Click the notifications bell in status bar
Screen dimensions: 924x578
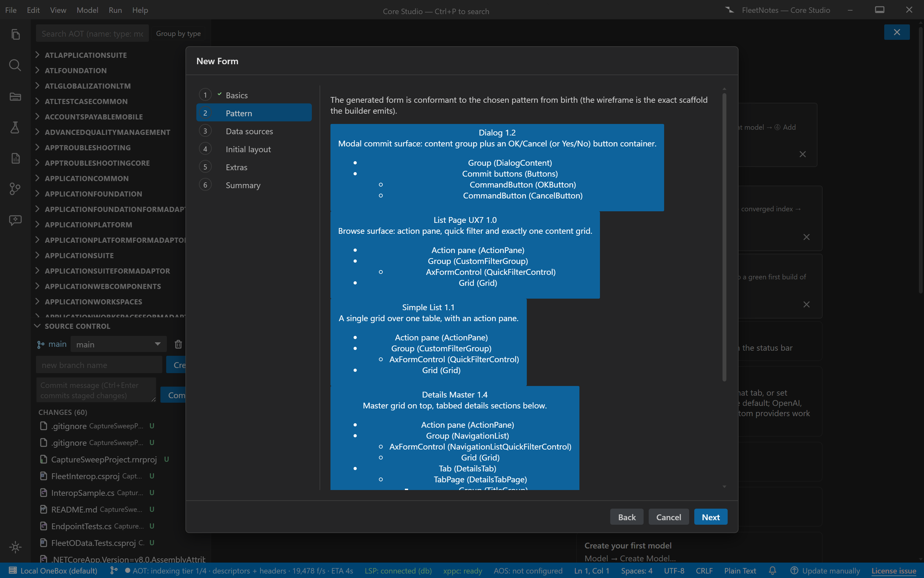coord(773,571)
